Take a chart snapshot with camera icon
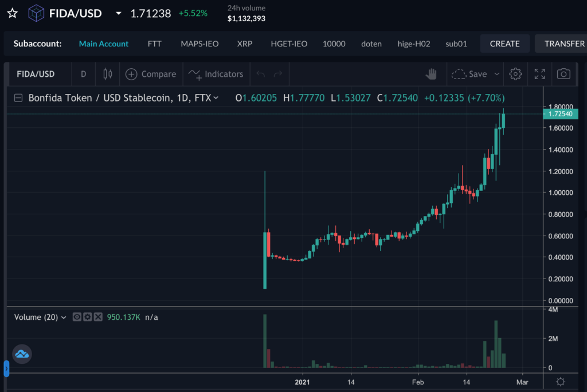The width and height of the screenshot is (587, 392). tap(563, 74)
